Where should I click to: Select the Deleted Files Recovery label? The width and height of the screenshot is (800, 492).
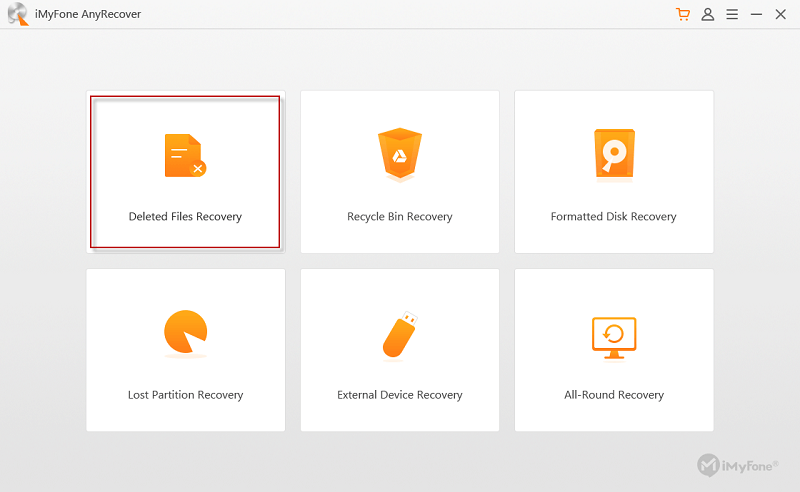pyautogui.click(x=185, y=216)
